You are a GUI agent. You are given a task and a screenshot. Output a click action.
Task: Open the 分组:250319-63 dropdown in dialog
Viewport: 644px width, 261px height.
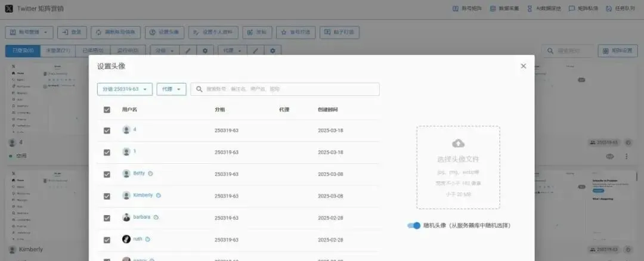click(125, 89)
